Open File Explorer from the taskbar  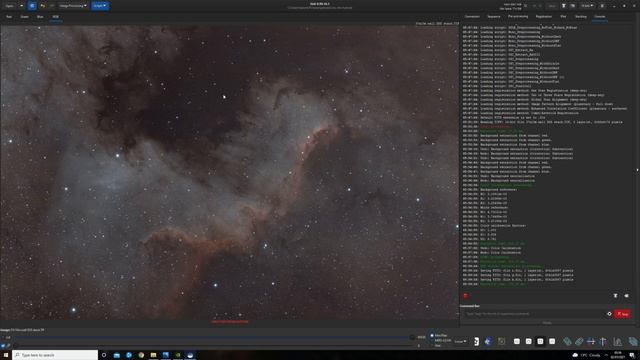[x=153, y=355]
